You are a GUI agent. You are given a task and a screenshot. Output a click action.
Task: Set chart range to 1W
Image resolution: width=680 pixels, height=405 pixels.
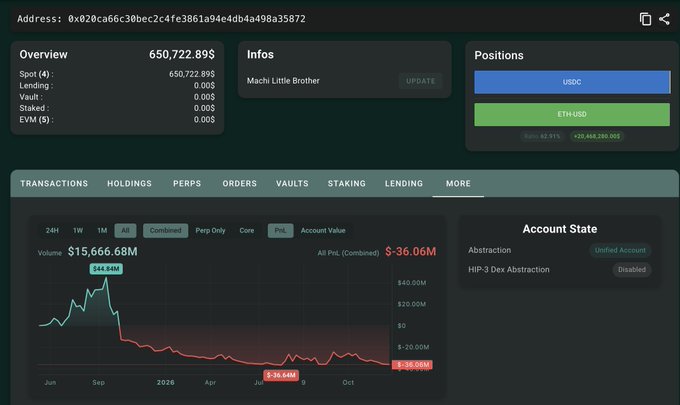pyautogui.click(x=78, y=231)
